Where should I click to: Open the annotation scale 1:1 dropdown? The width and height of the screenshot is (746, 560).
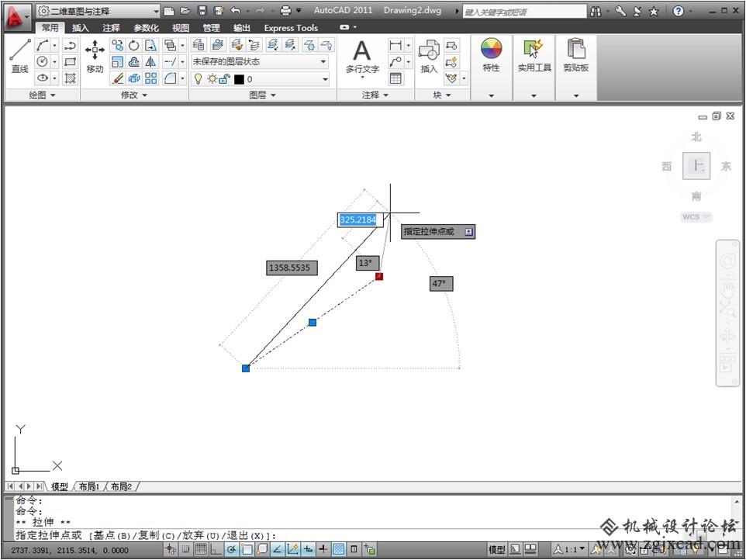point(569,550)
